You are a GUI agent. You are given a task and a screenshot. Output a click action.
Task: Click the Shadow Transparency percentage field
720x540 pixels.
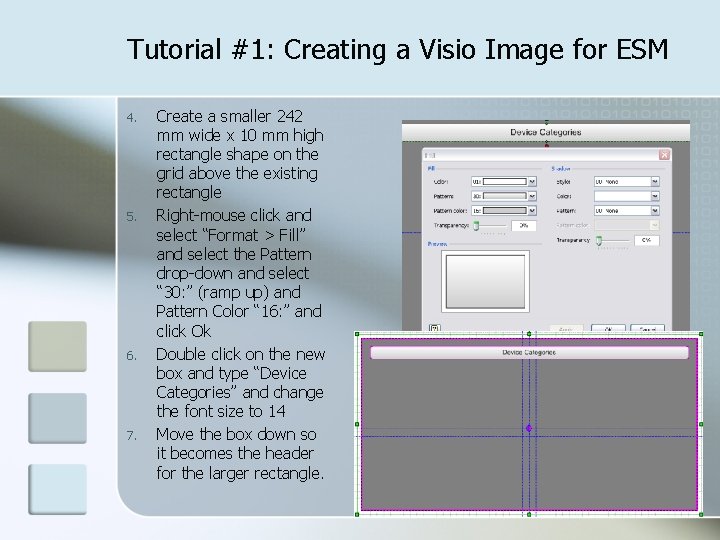click(x=647, y=240)
